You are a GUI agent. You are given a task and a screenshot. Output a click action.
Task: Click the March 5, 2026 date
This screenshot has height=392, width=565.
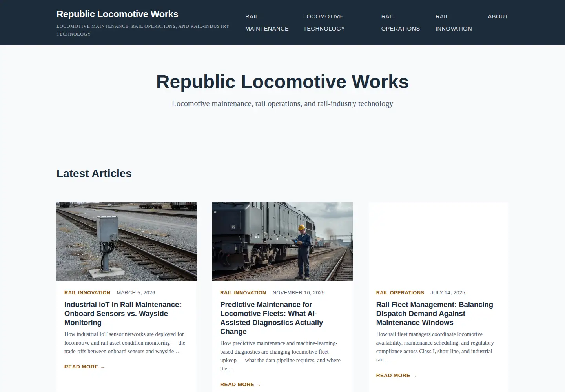coord(136,293)
